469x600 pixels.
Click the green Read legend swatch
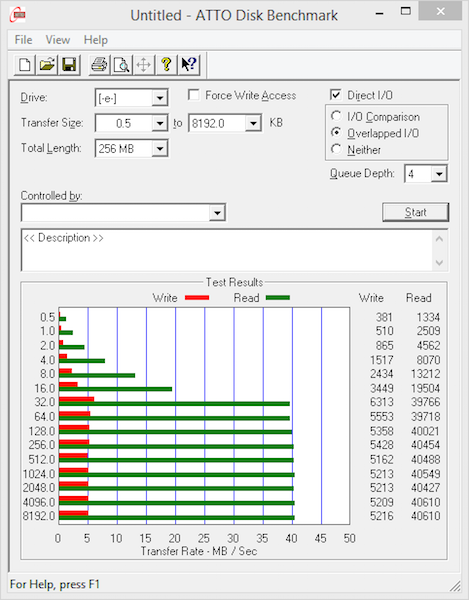(x=278, y=297)
